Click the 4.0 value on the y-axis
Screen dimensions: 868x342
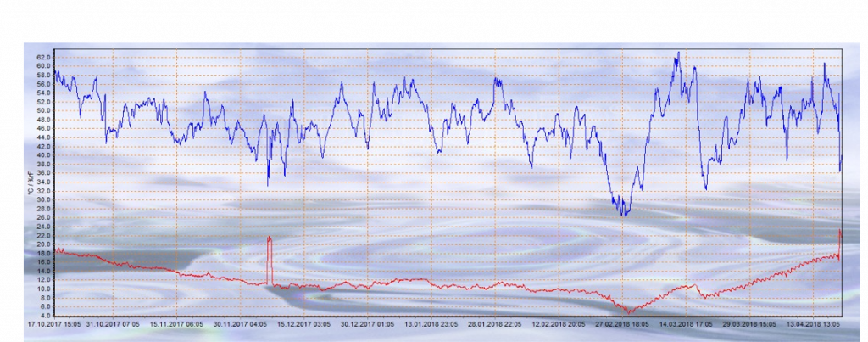45,316
